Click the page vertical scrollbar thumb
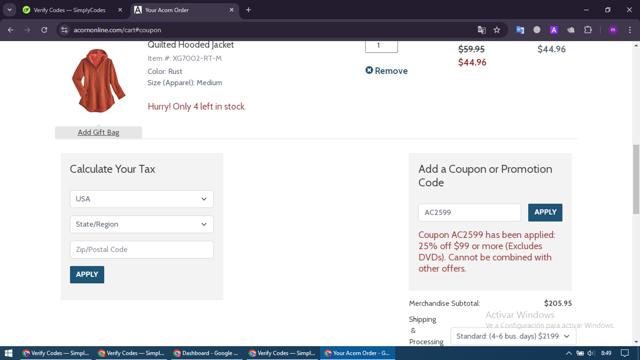 (x=636, y=179)
